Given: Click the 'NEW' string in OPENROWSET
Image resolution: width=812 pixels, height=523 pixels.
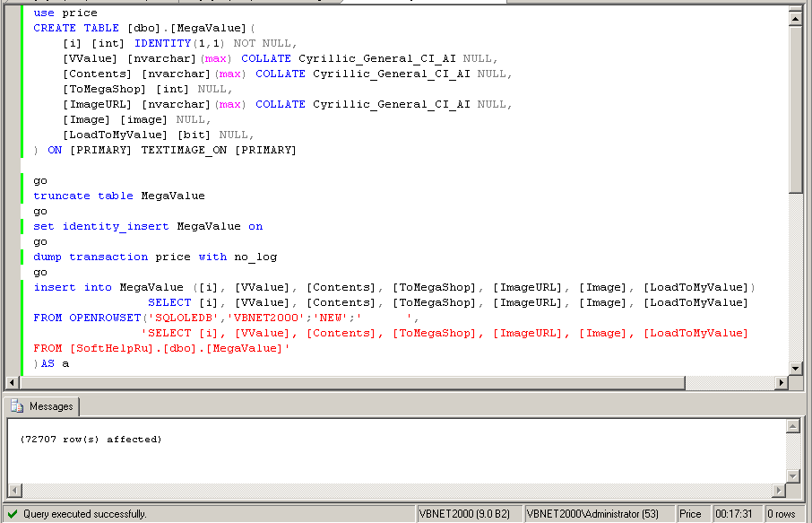Looking at the screenshot, I should [331, 318].
